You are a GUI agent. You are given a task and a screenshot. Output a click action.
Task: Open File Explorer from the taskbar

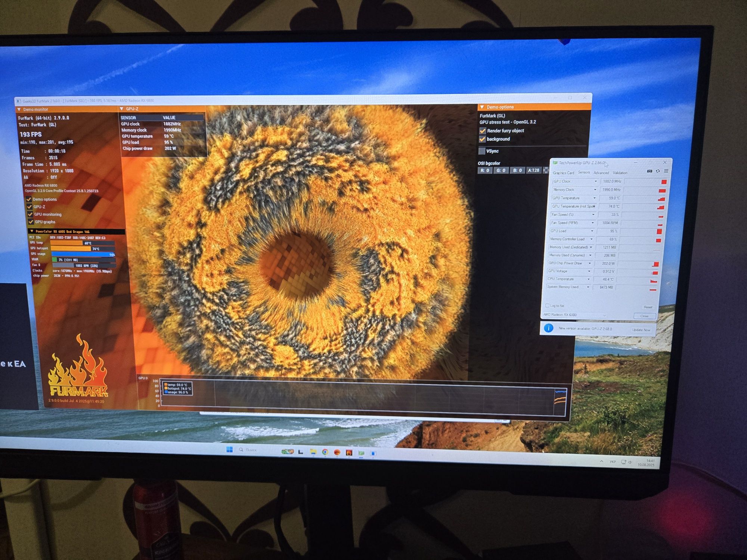[x=313, y=452]
